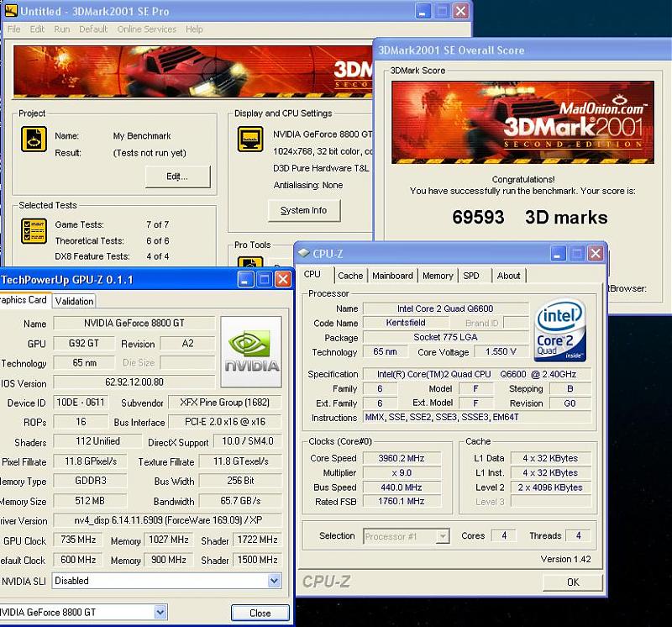Click the Project benchmark icon

(x=34, y=139)
